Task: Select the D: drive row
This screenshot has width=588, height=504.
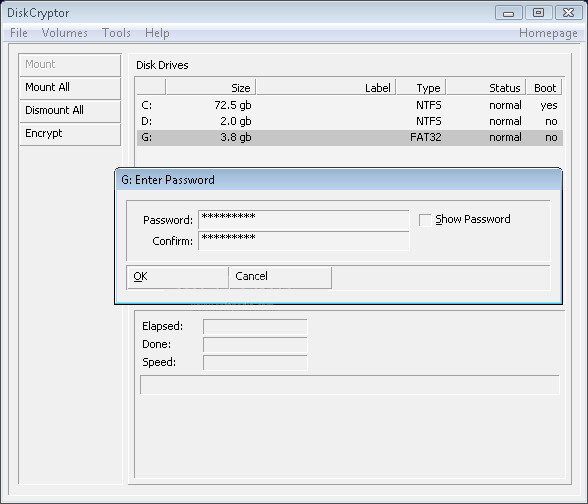Action: point(350,122)
